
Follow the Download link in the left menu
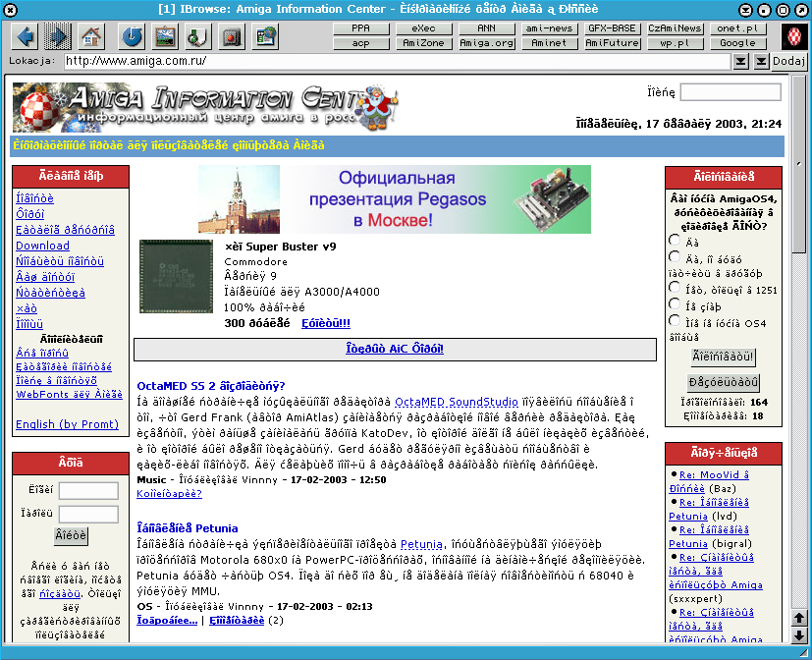pyautogui.click(x=42, y=246)
